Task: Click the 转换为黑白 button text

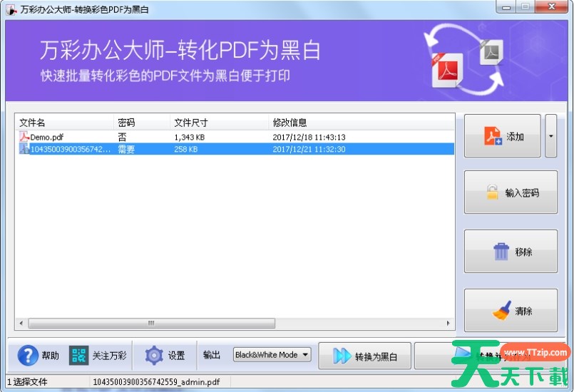Action: click(376, 357)
